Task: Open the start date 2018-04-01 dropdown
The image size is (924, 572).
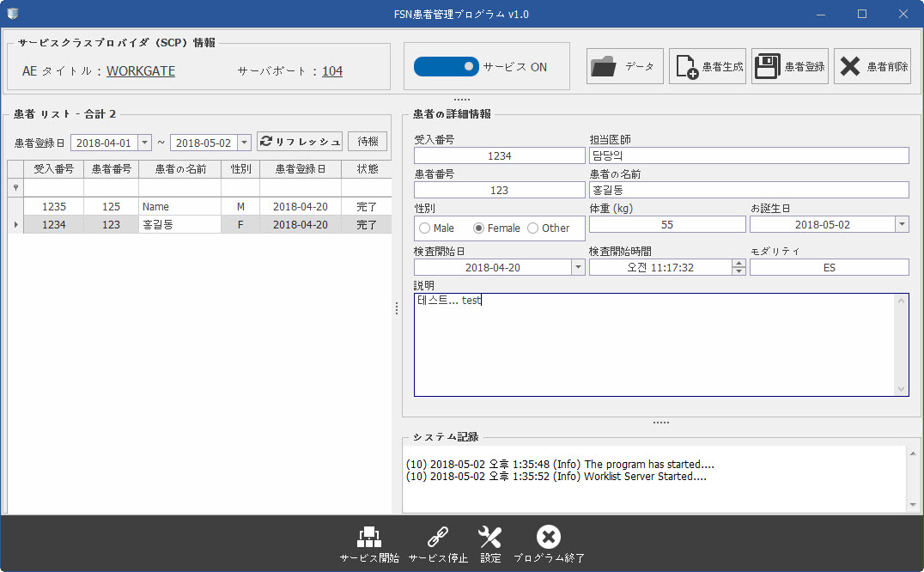Action: pos(144,143)
